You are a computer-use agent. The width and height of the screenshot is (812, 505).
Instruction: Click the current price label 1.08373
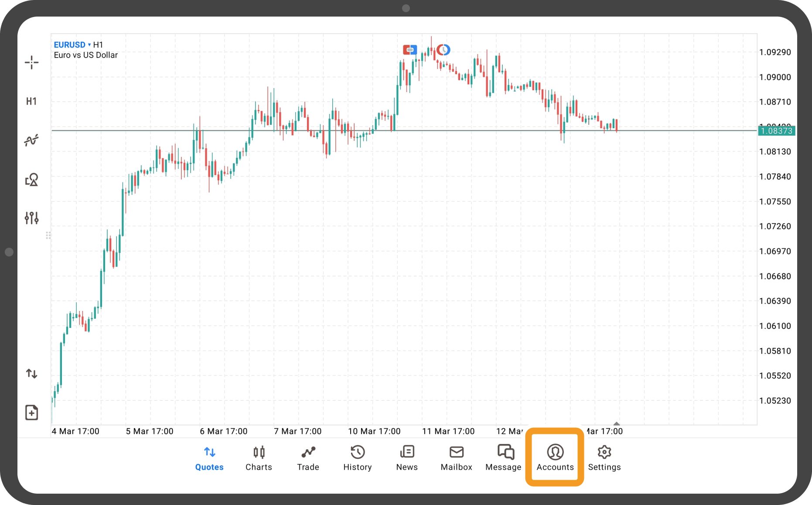click(x=776, y=131)
